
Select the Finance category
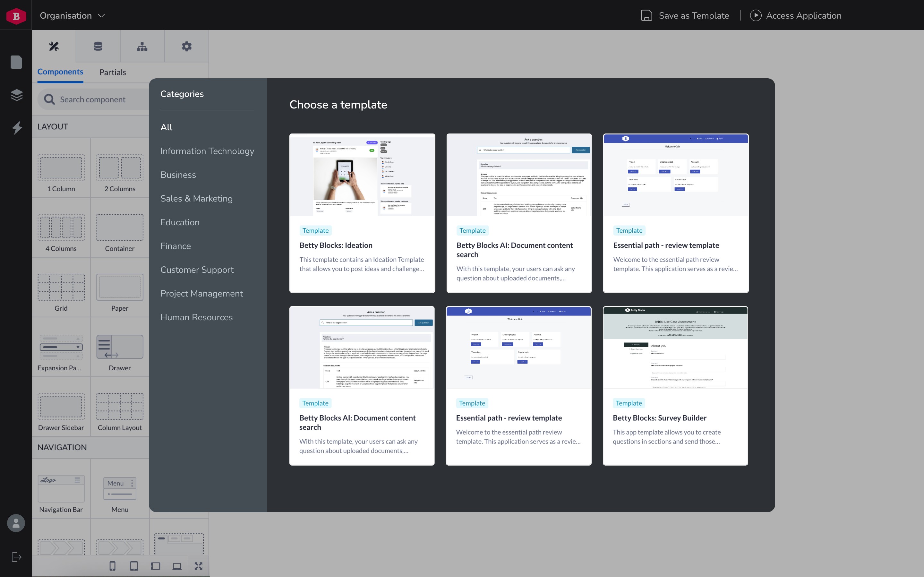(175, 246)
